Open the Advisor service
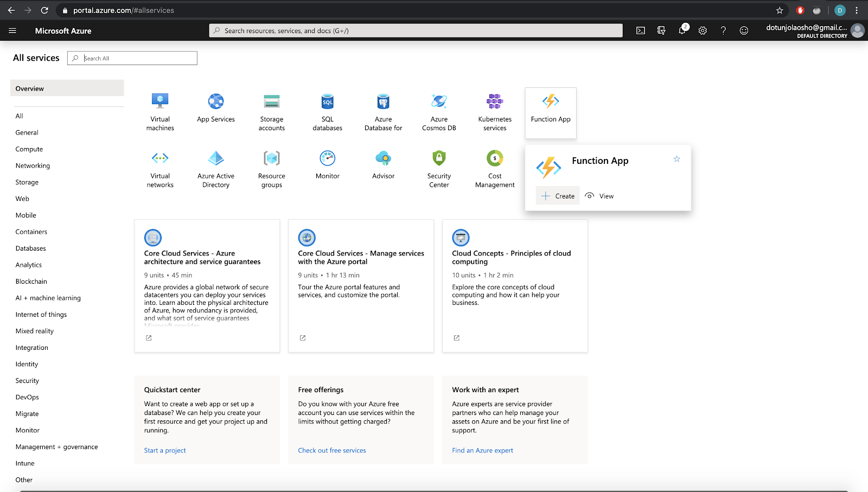This screenshot has width=868, height=492. click(x=383, y=165)
